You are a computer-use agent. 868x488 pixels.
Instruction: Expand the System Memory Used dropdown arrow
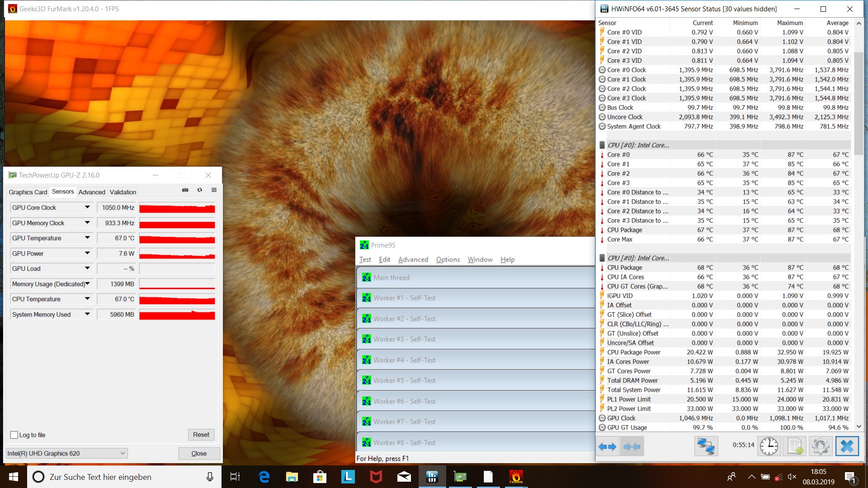[x=87, y=314]
